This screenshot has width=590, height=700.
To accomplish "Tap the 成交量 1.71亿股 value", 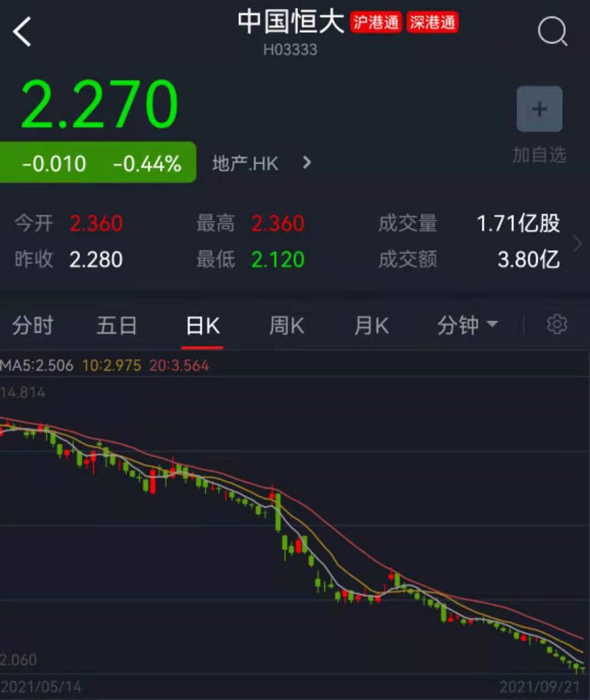I will (x=518, y=224).
